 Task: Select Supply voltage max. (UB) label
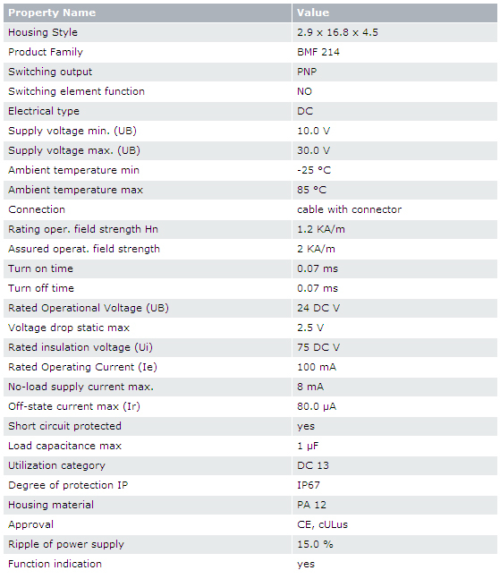(x=74, y=151)
